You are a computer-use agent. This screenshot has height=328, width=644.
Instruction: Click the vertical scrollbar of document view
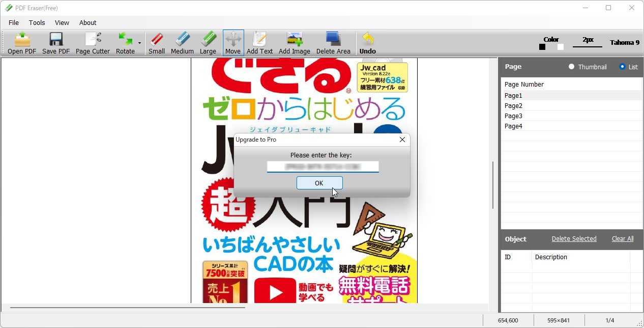492,185
